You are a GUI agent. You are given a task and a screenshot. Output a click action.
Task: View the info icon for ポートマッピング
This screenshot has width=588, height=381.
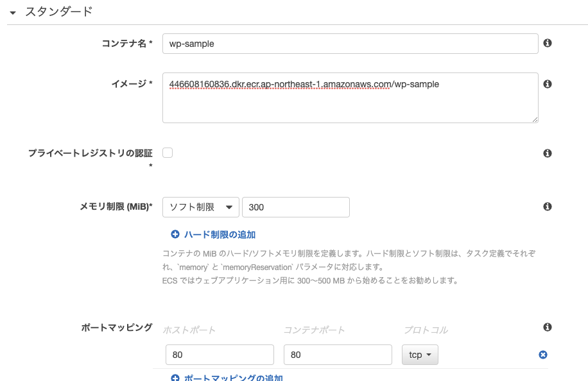[548, 327]
